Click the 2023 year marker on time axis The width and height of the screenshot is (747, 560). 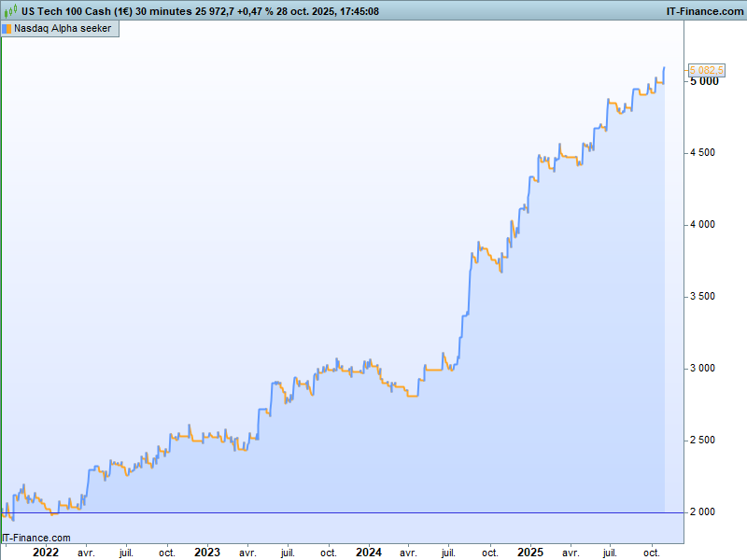tap(207, 553)
